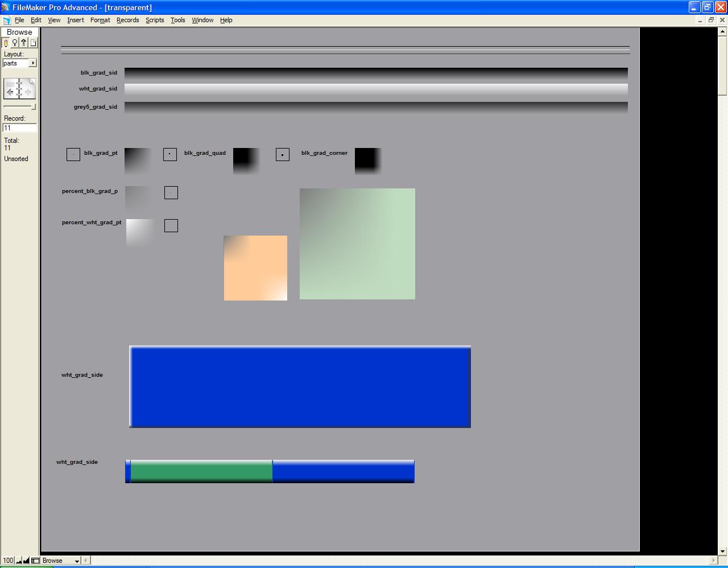Enter Find mode with magnifying glass icon

click(x=15, y=43)
